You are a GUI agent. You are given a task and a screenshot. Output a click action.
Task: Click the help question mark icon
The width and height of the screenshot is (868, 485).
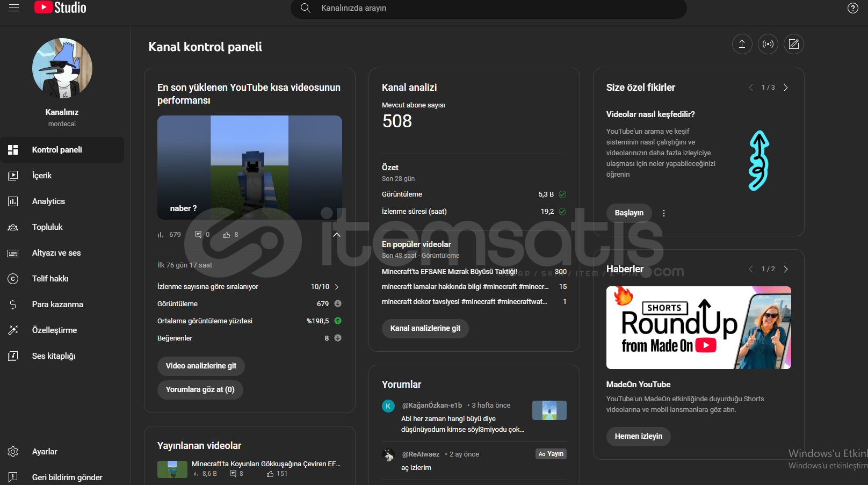[x=852, y=8]
